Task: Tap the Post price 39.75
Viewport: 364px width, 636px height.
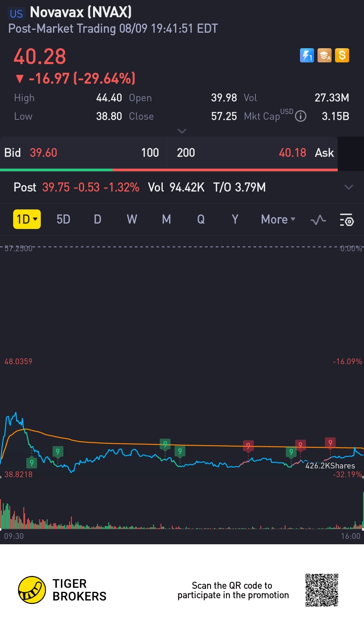Action: coord(56,187)
